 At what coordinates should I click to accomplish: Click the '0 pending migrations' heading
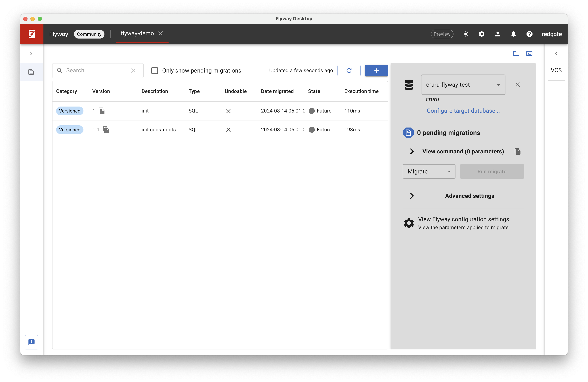click(x=448, y=133)
